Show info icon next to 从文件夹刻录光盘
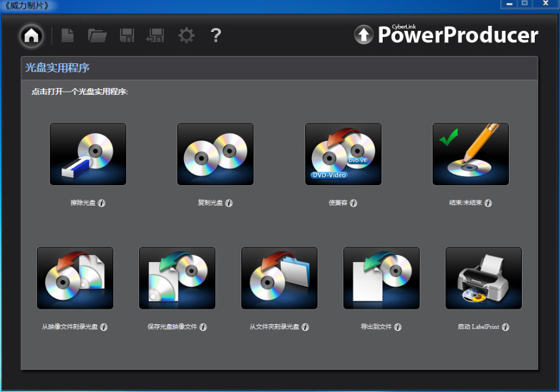 click(305, 327)
